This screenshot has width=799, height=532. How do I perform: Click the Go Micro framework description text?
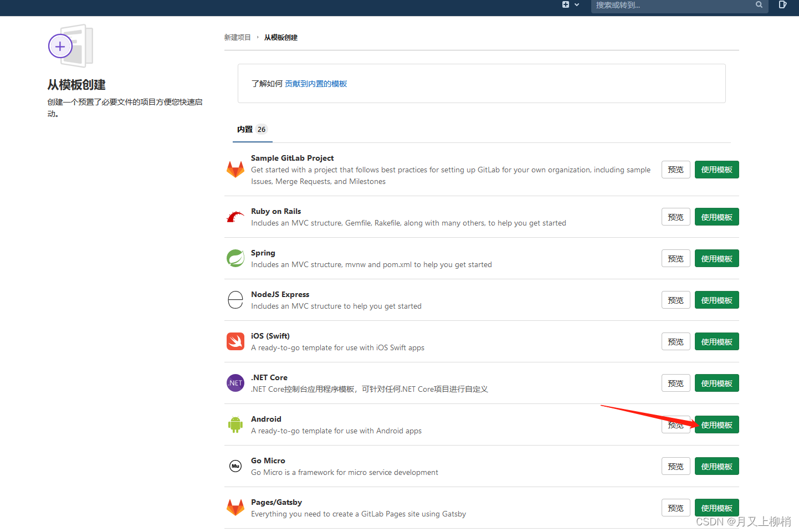(345, 472)
